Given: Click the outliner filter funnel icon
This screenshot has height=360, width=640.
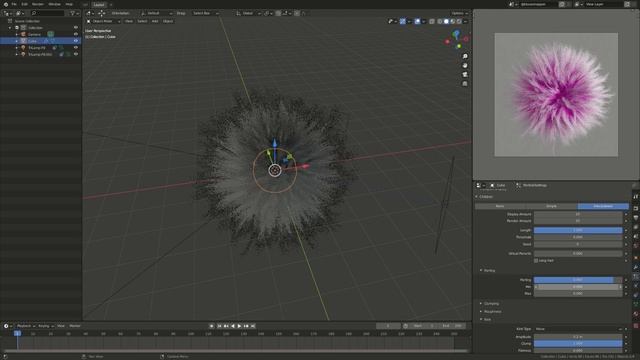Looking at the screenshot, I should click(73, 13).
